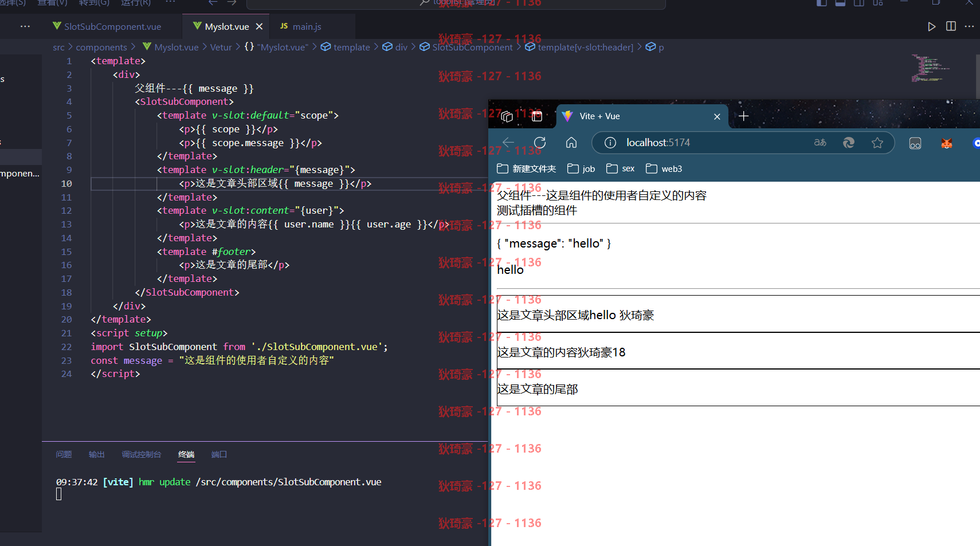This screenshot has height=546, width=980.
Task: Open the translate page option
Action: tap(820, 143)
